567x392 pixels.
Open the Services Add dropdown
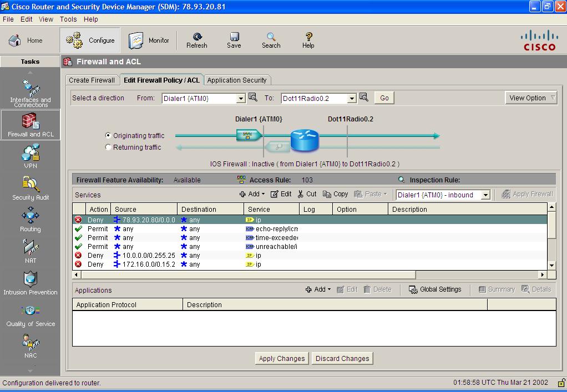(x=252, y=194)
